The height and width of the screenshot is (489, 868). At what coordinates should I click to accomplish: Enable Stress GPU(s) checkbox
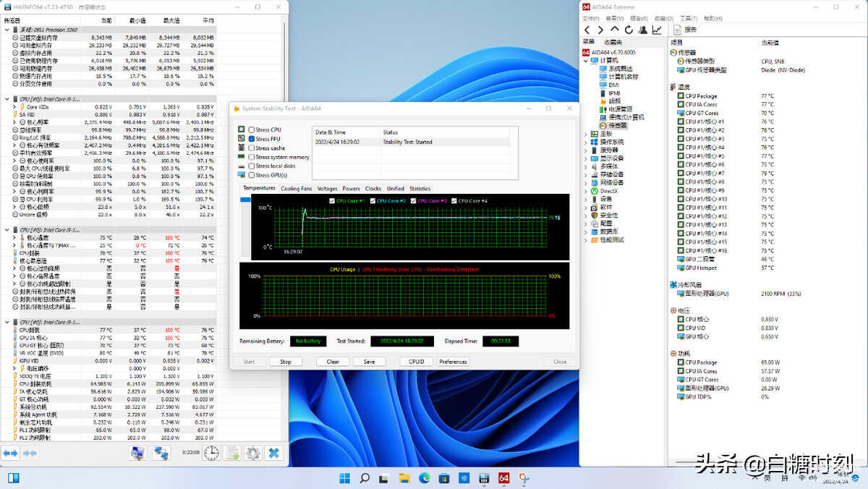(252, 175)
